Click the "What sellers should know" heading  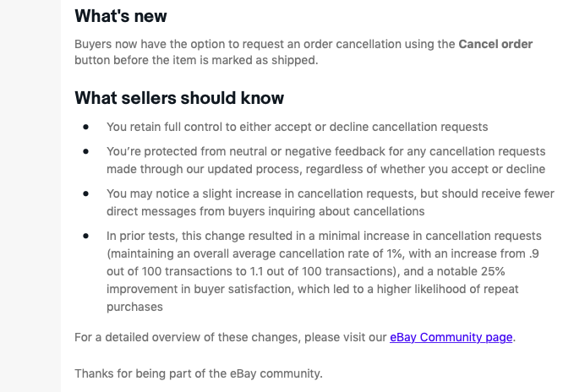[179, 98]
